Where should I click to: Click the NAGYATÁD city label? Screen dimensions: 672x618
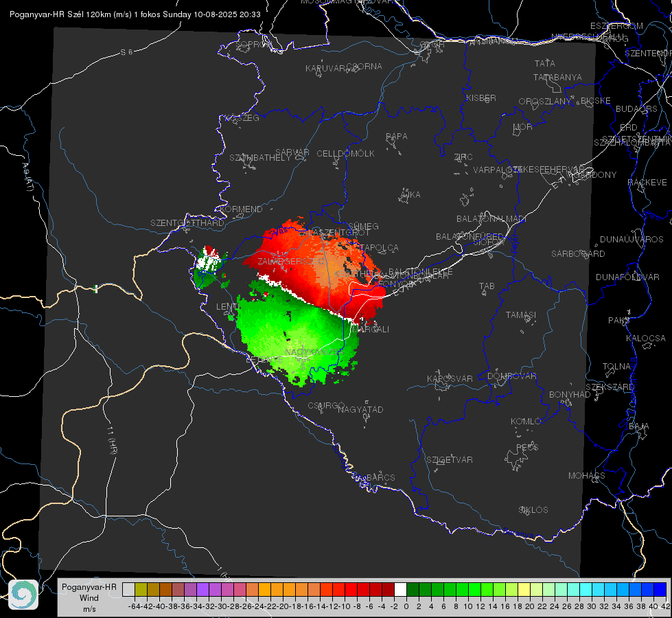[x=360, y=409]
